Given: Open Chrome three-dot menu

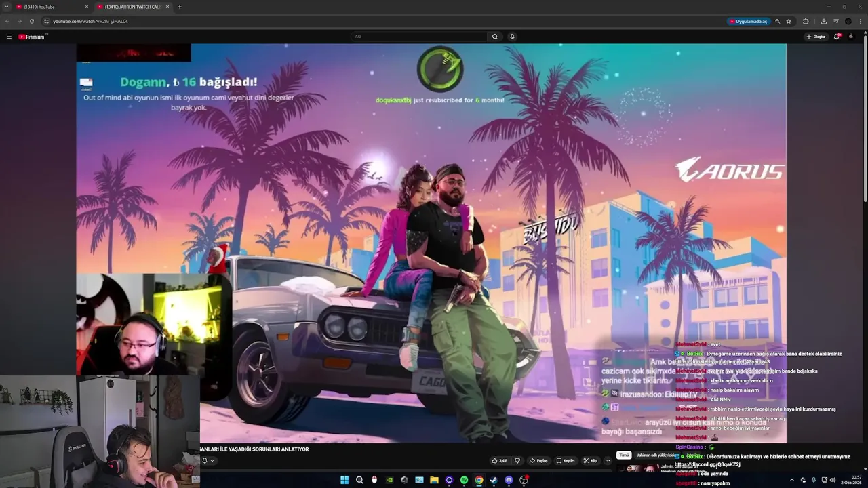Looking at the screenshot, I should [x=861, y=21].
